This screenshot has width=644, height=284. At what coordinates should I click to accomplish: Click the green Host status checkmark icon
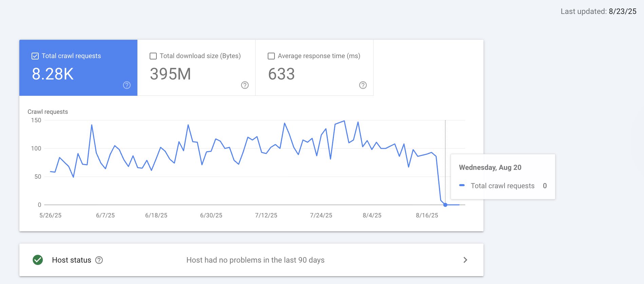(38, 260)
